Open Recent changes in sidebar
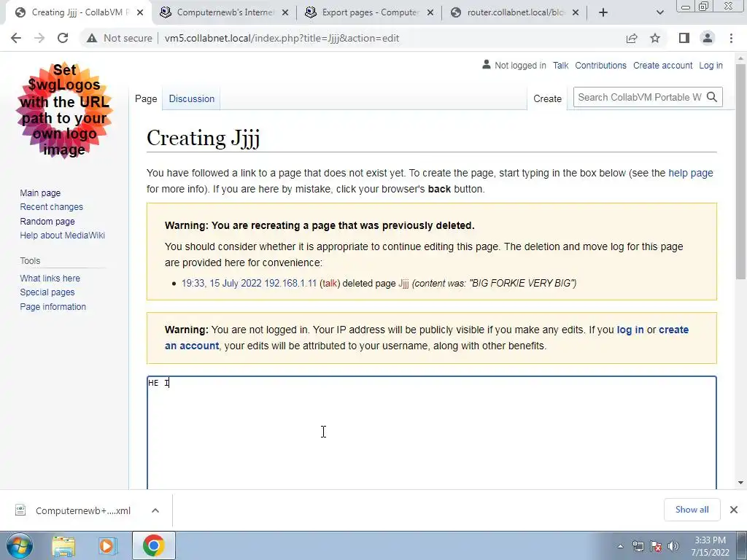The width and height of the screenshot is (747, 560). click(x=52, y=206)
